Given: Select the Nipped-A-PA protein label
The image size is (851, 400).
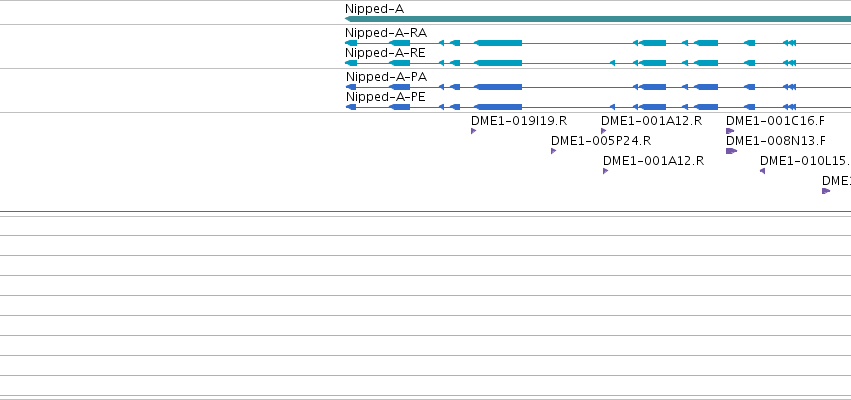Looking at the screenshot, I should [386, 77].
